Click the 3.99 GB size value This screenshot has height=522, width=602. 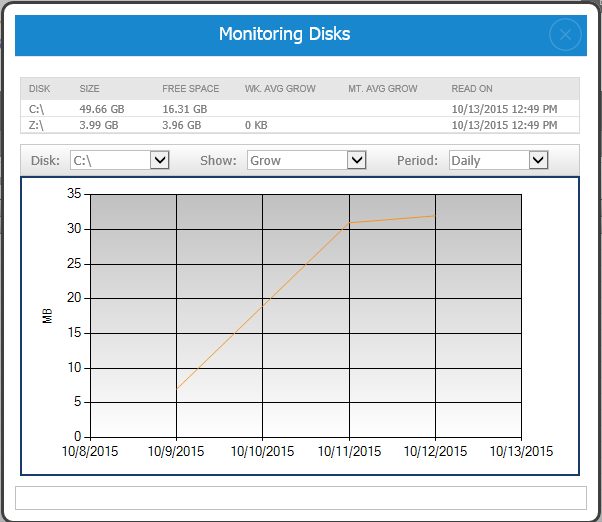pos(99,125)
